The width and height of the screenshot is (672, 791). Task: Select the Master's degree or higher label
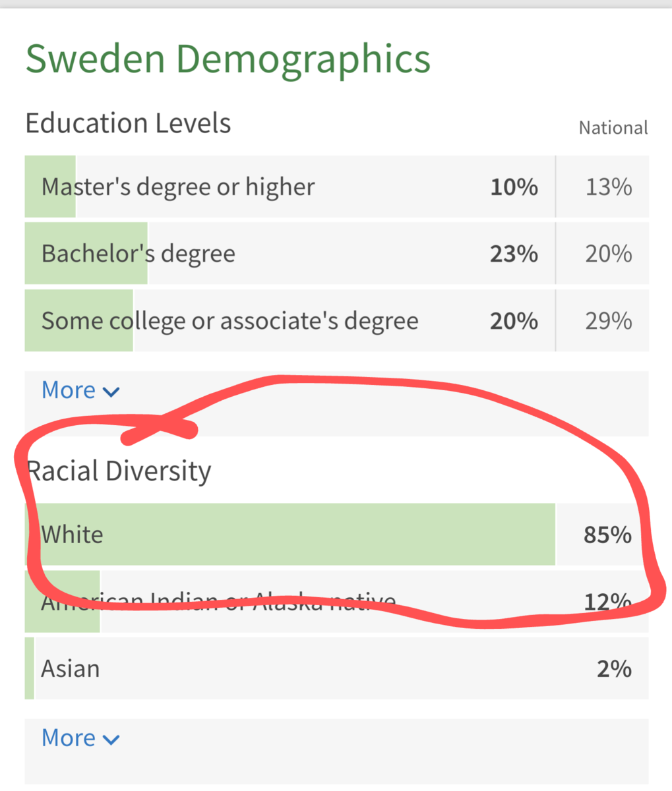(178, 187)
